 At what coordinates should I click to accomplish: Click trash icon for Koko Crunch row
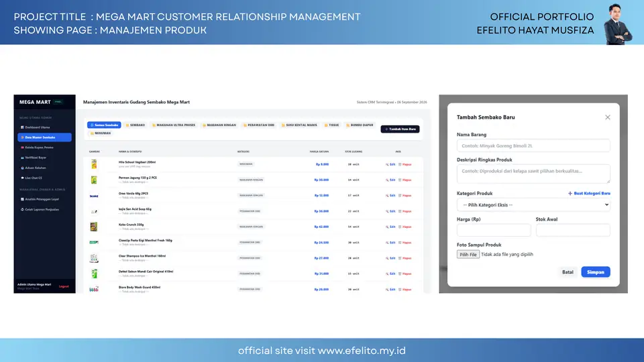(400, 227)
